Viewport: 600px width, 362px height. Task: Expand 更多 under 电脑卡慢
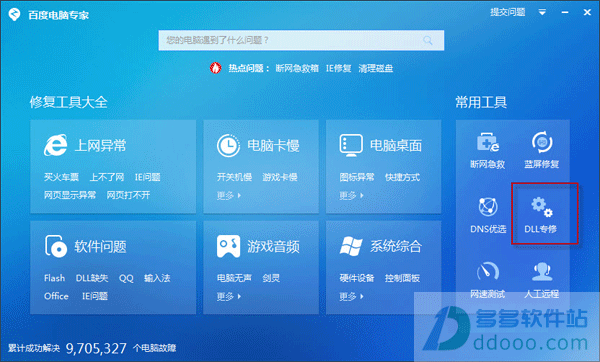[x=228, y=196]
